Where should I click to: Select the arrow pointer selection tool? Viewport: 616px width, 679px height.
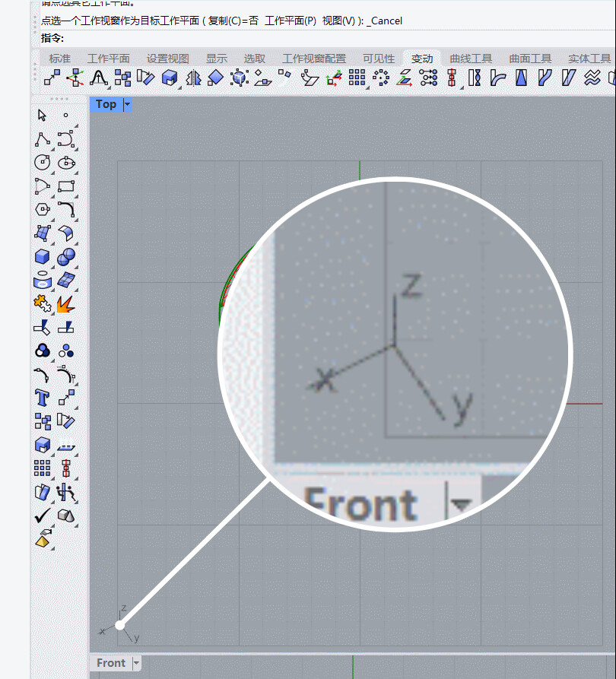point(42,115)
